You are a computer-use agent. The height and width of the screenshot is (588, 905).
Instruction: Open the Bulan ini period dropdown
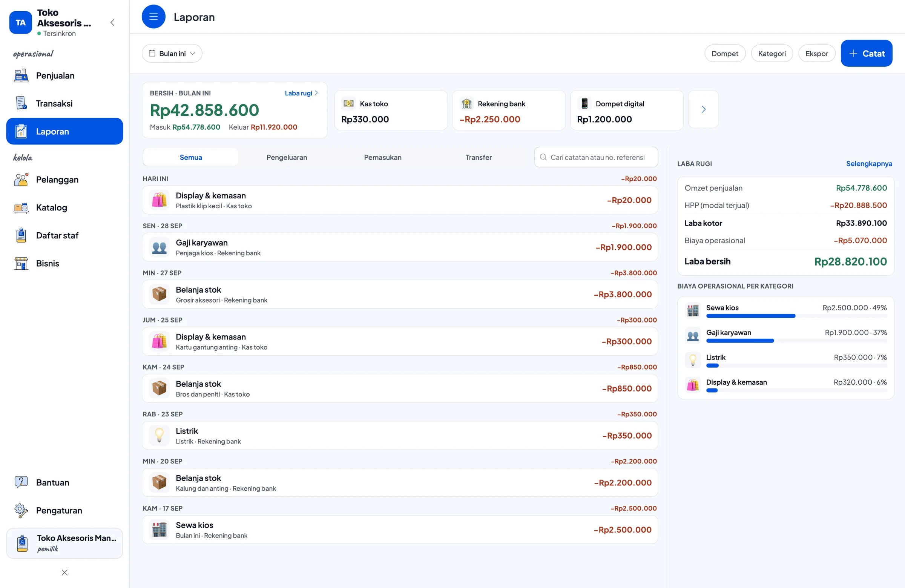pyautogui.click(x=172, y=54)
